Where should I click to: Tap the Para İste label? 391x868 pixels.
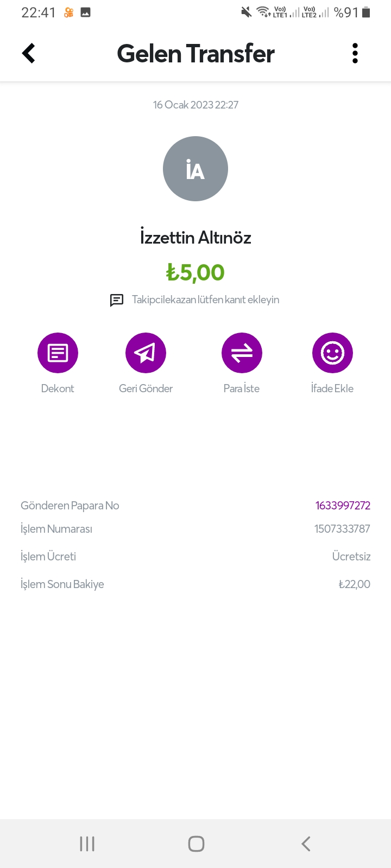(242, 388)
